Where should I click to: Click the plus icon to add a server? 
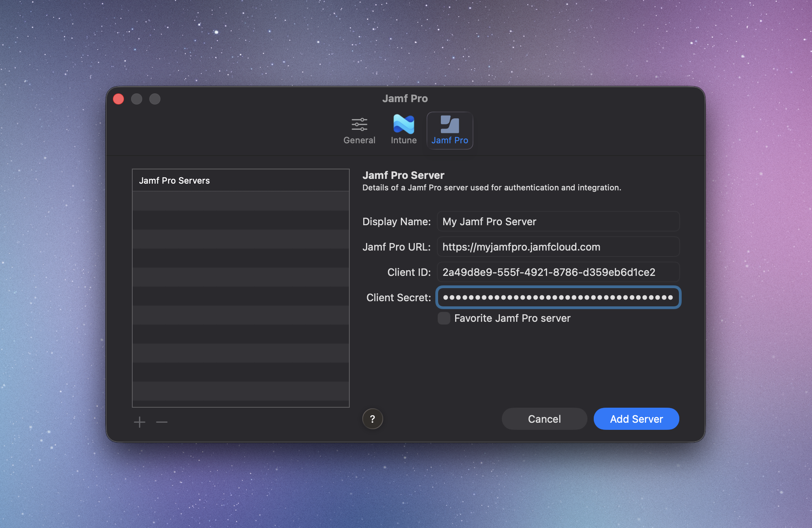[x=139, y=422]
